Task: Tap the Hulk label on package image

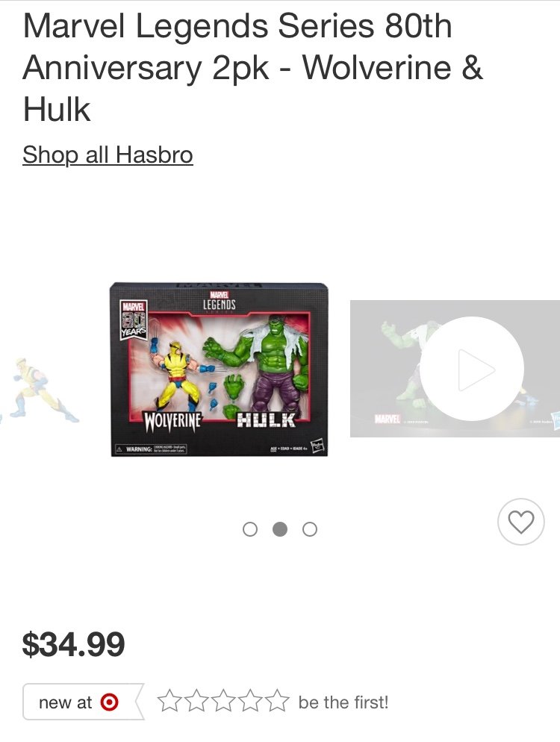Action: [x=266, y=420]
